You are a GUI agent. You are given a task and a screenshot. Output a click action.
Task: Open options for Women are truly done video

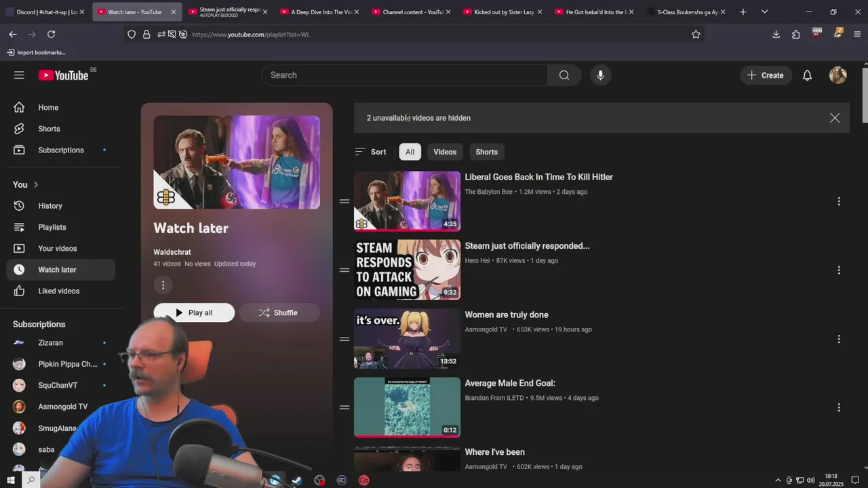[839, 339]
